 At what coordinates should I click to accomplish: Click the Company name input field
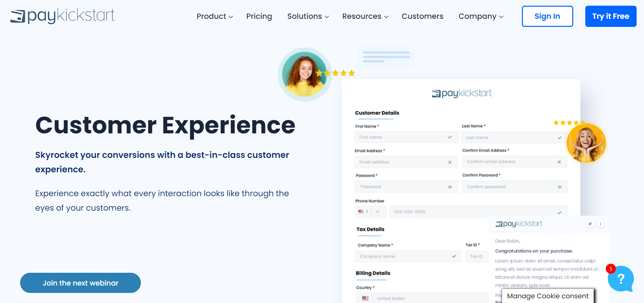(x=408, y=256)
